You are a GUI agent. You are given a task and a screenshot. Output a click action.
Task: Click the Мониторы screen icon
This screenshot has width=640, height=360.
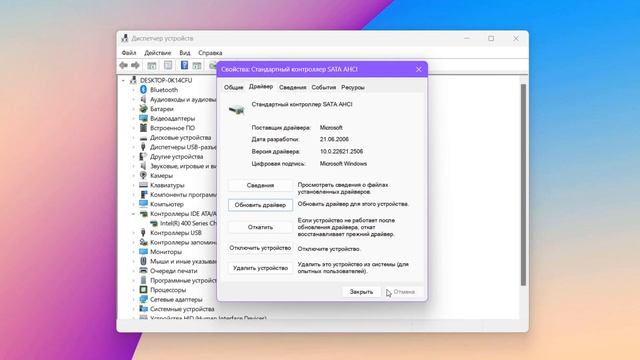point(143,251)
